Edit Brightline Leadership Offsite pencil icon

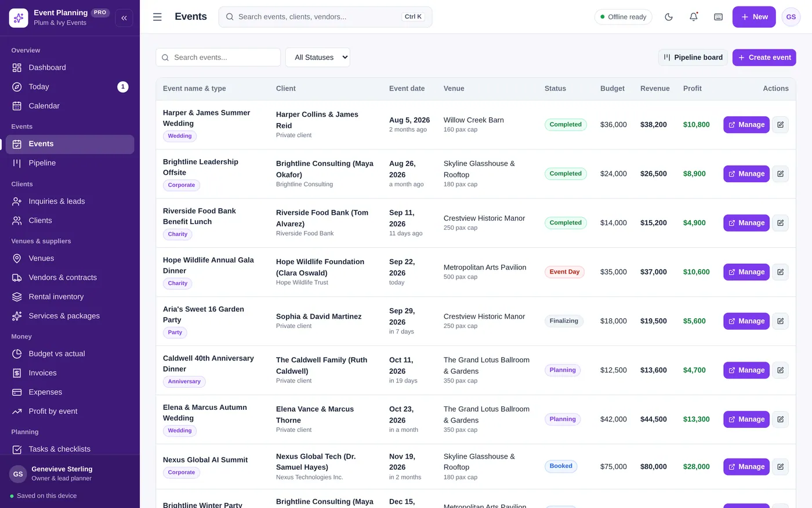[781, 174]
